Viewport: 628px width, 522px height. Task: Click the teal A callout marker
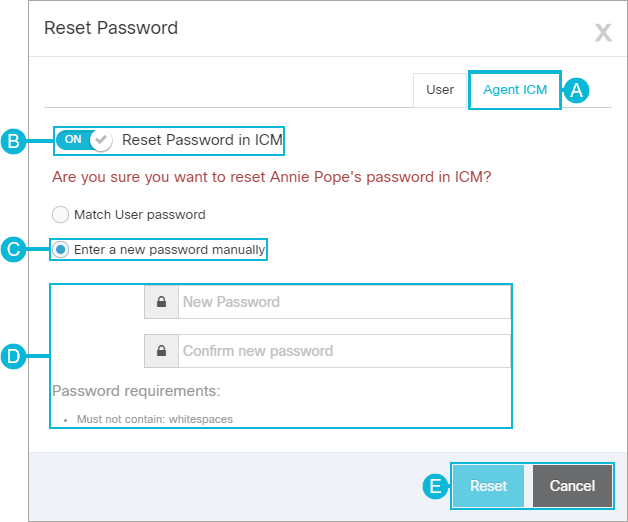tap(576, 90)
